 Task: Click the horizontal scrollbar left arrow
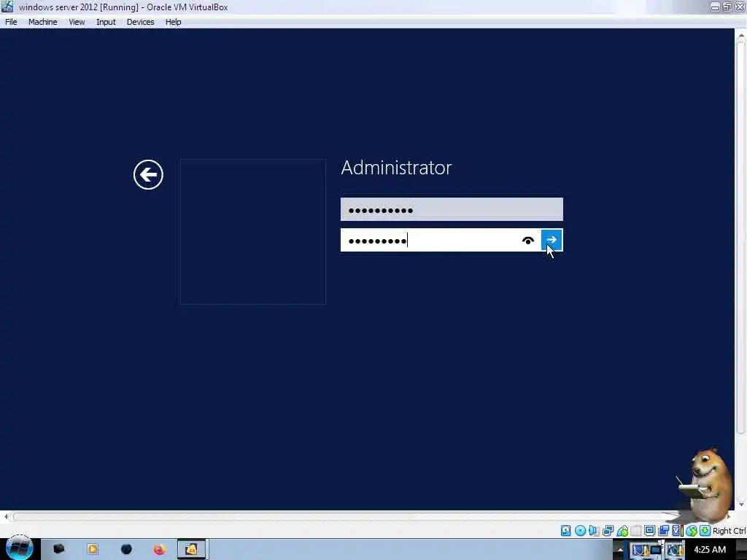[x=6, y=516]
